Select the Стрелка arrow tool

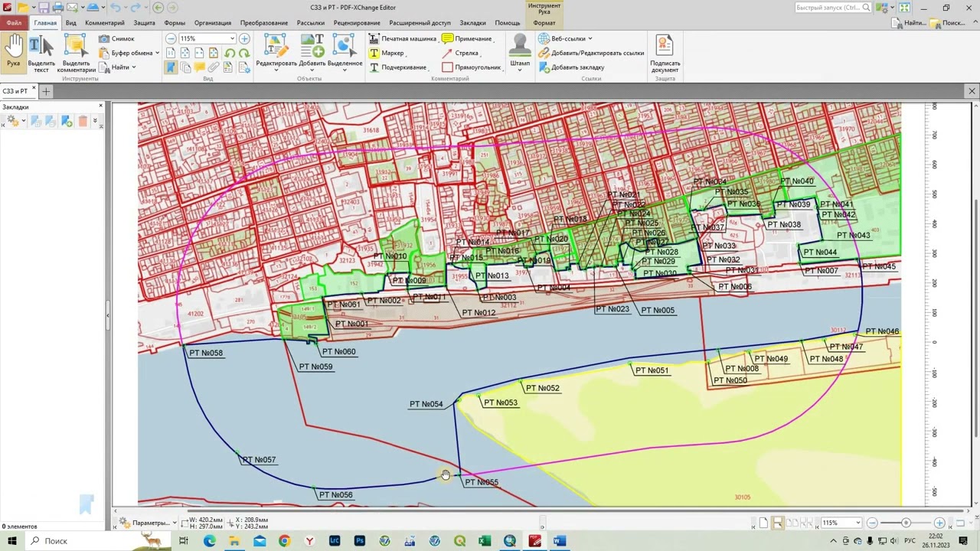[x=461, y=53]
